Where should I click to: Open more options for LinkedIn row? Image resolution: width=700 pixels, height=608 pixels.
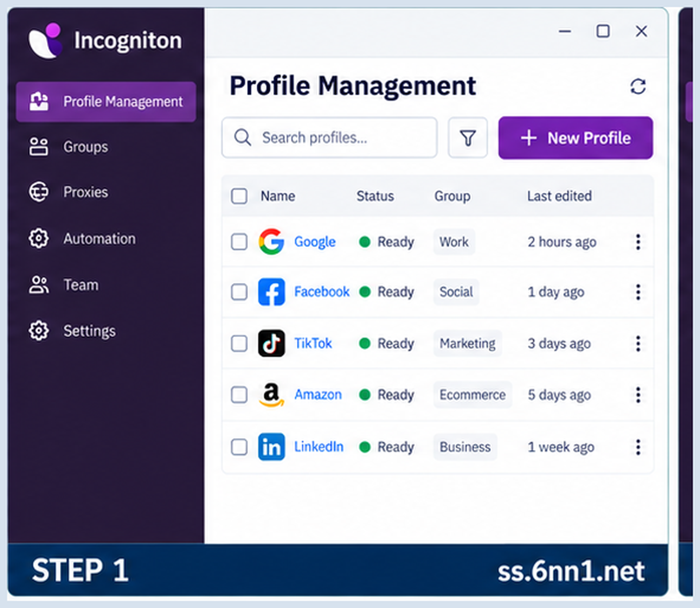click(638, 447)
